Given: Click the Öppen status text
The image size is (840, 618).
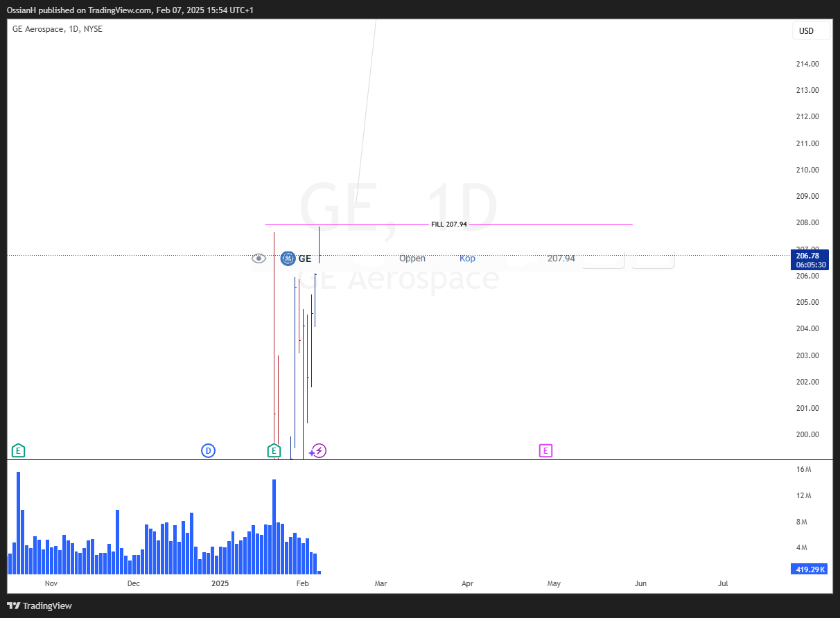Looking at the screenshot, I should pyautogui.click(x=412, y=258).
